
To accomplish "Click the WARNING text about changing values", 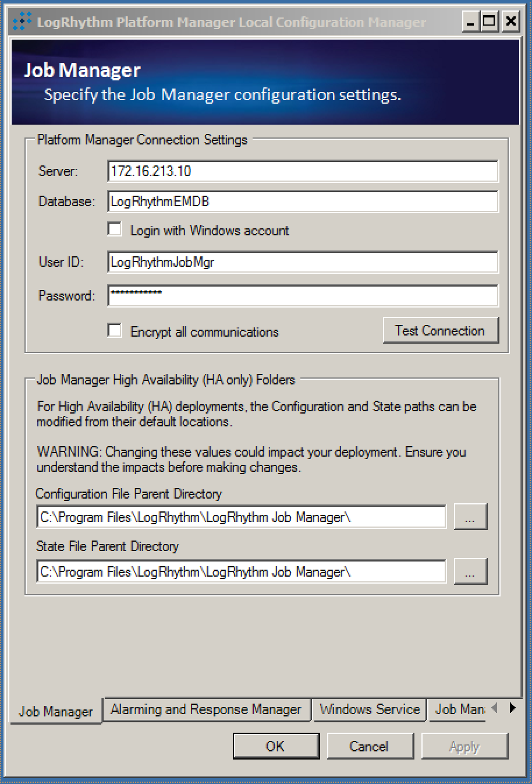I will tap(251, 460).
